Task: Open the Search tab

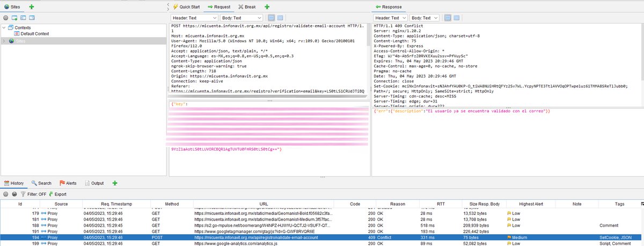Action: point(41,183)
